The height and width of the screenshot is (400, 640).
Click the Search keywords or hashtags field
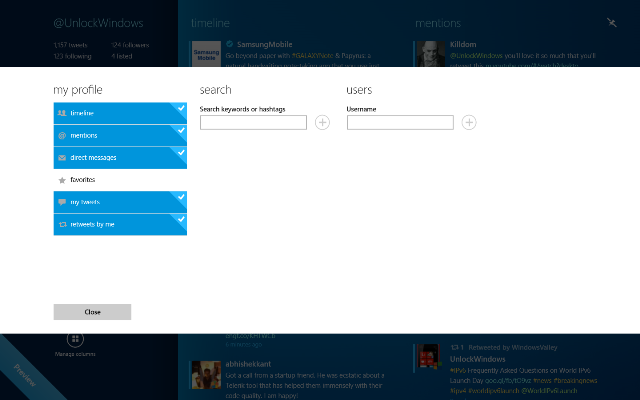tap(253, 122)
